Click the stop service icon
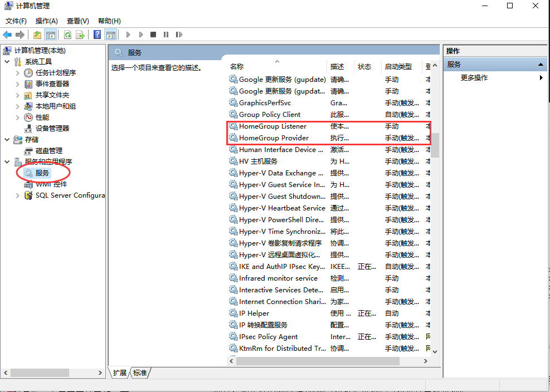The width and height of the screenshot is (550, 392). click(154, 34)
